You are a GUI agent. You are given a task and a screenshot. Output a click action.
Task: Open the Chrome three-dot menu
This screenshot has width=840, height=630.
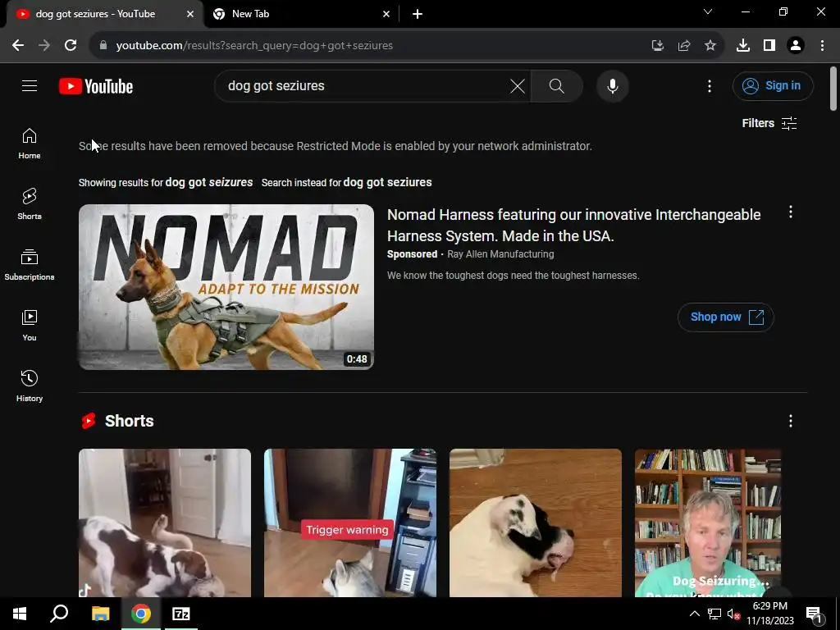pyautogui.click(x=822, y=46)
